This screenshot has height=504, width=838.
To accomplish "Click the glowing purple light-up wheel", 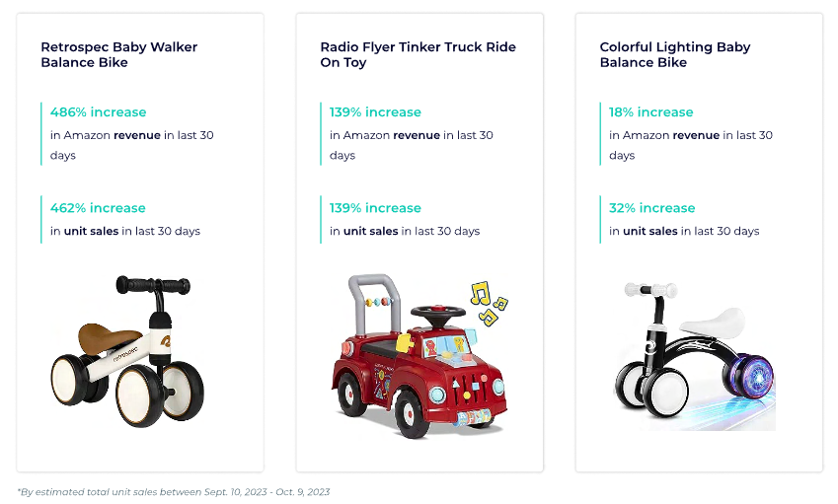I will (x=749, y=377).
